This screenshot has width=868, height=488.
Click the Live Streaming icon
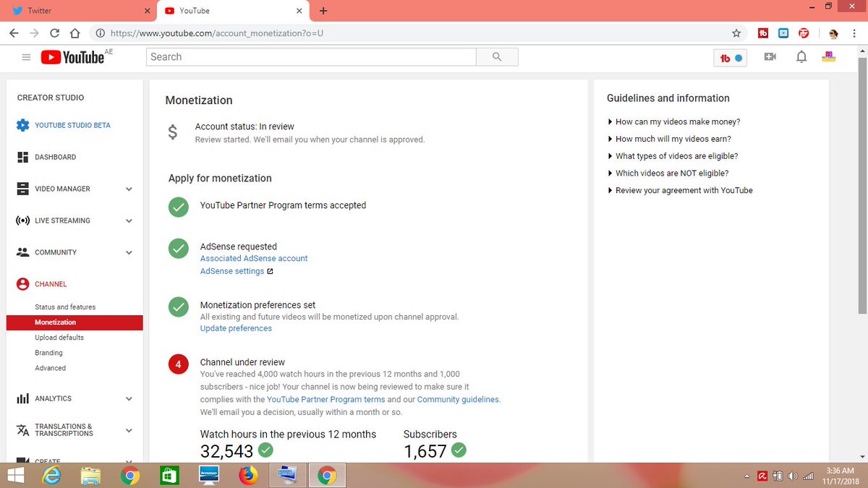pos(22,221)
